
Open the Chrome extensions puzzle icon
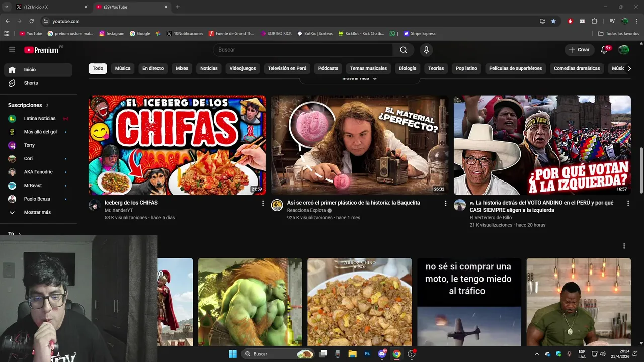coord(594,21)
